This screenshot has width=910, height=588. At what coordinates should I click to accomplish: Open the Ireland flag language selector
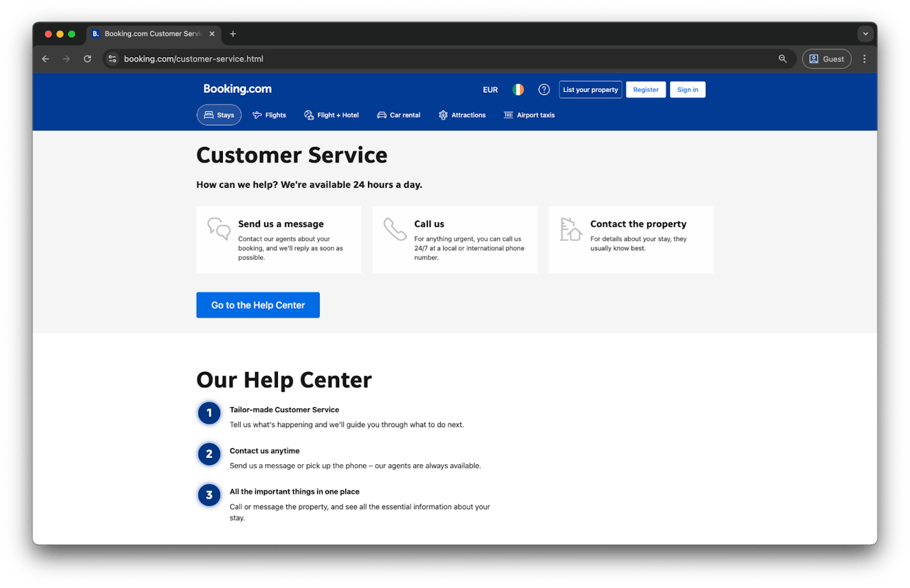518,89
